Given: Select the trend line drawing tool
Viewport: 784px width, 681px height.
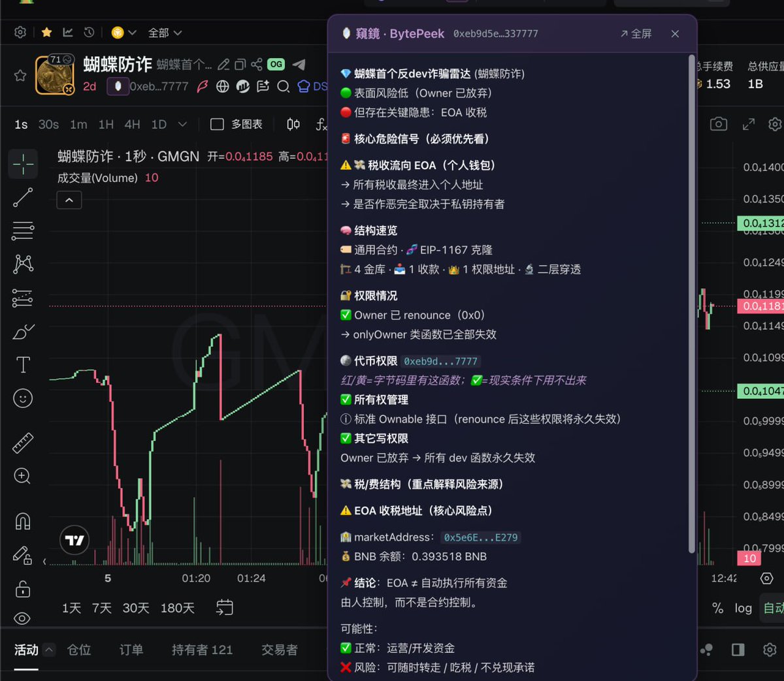Looking at the screenshot, I should (23, 197).
